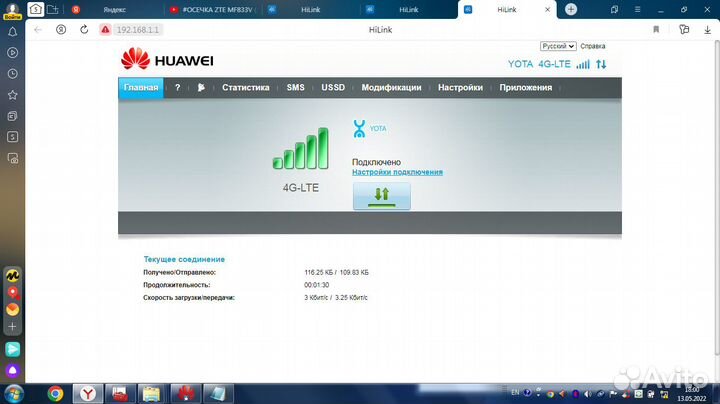Screen dimensions: 720x404
Task: Open the USSD menu item
Action: pyautogui.click(x=333, y=88)
